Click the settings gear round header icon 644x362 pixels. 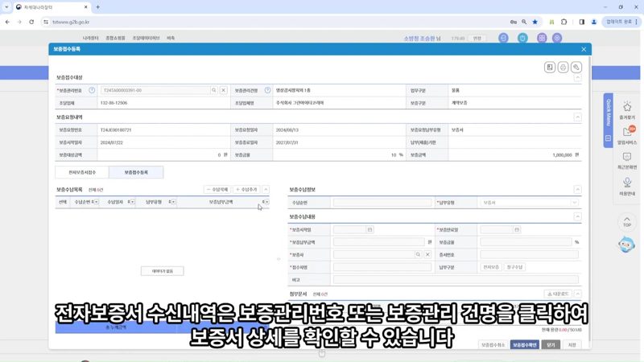pos(557,38)
